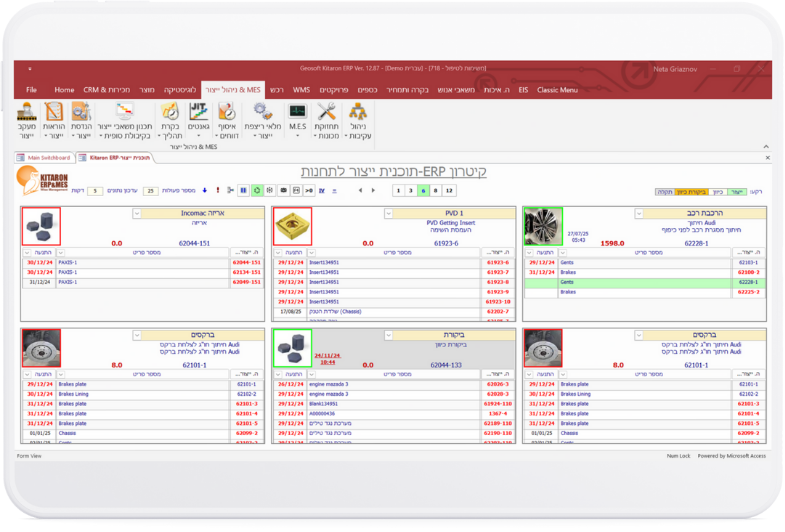Click the red exclamation mark toolbar icon
Image resolution: width=785 pixels, height=532 pixels.
point(217,191)
